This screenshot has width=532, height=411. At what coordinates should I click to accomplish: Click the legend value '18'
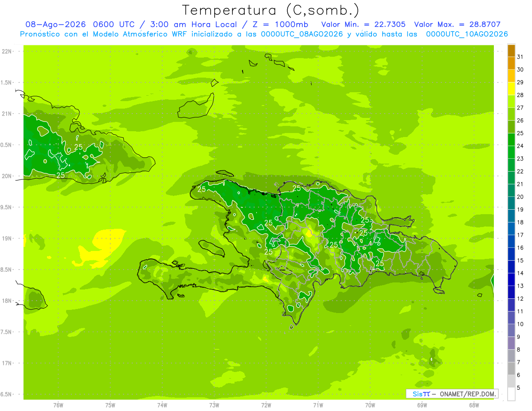520,222
